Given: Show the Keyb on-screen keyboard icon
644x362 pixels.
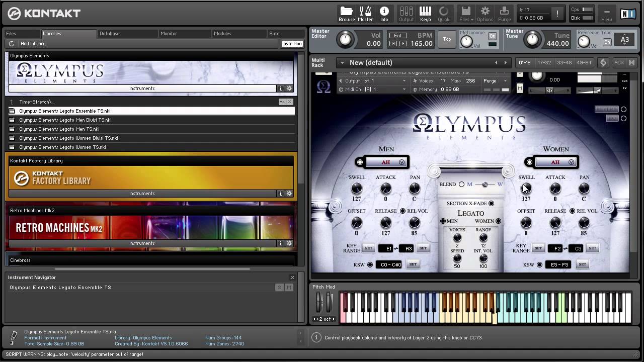Looking at the screenshot, I should click(425, 14).
